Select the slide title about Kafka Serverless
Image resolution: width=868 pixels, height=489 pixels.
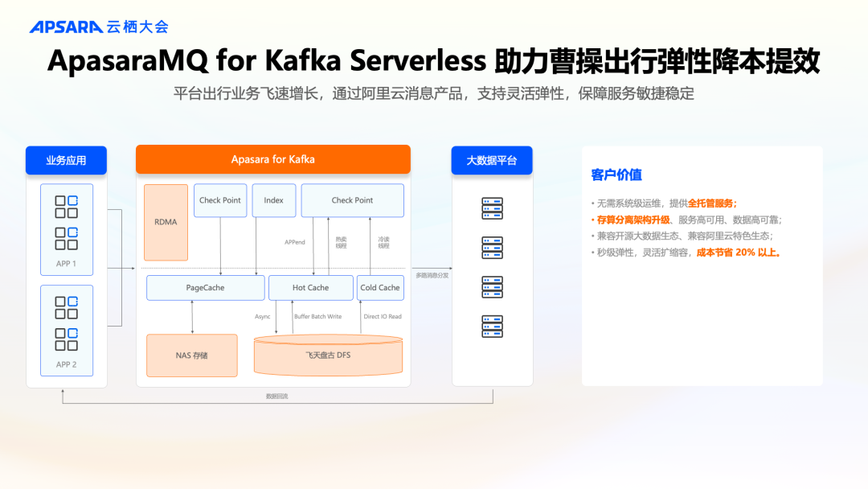click(x=433, y=60)
